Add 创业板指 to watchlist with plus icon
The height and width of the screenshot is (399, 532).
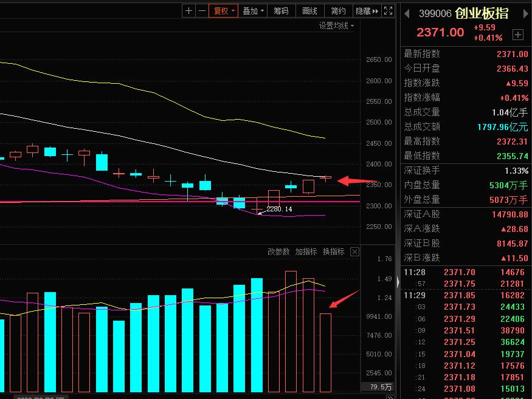click(518, 35)
